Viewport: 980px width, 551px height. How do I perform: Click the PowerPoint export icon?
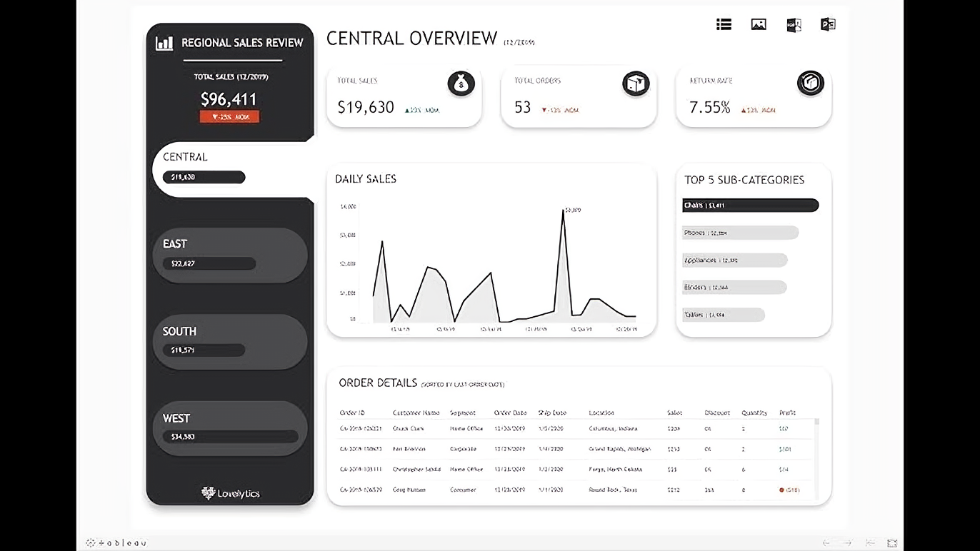[828, 24]
